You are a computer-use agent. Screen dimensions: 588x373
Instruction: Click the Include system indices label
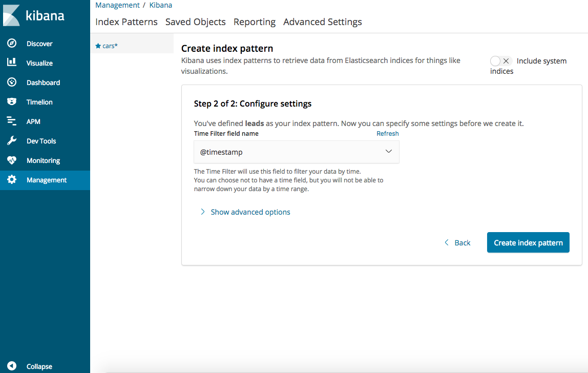[x=529, y=66]
